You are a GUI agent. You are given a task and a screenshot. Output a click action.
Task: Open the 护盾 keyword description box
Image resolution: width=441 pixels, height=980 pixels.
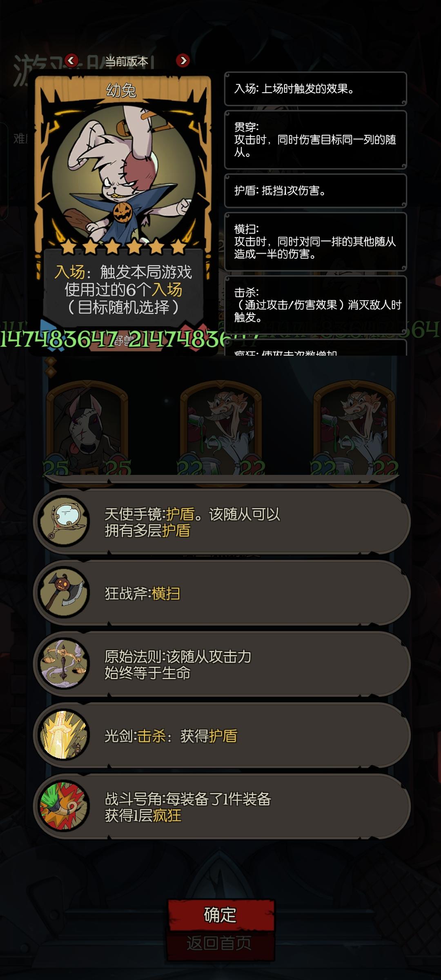click(x=316, y=191)
